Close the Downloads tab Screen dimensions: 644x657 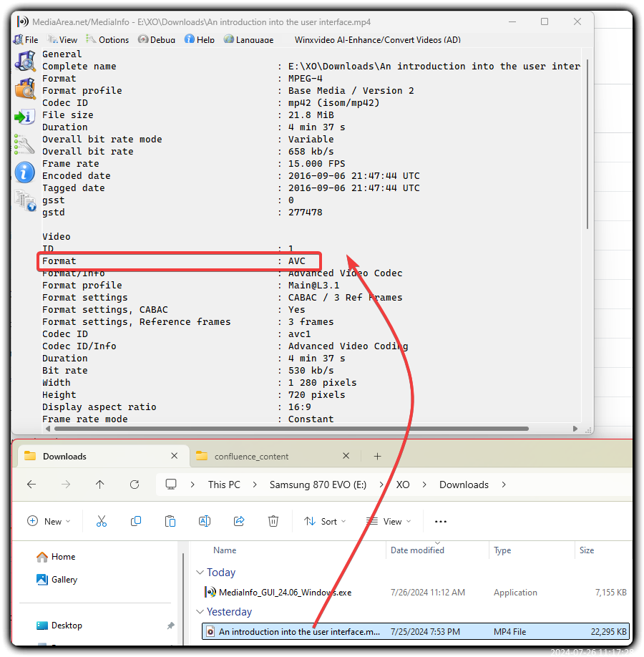pos(175,456)
